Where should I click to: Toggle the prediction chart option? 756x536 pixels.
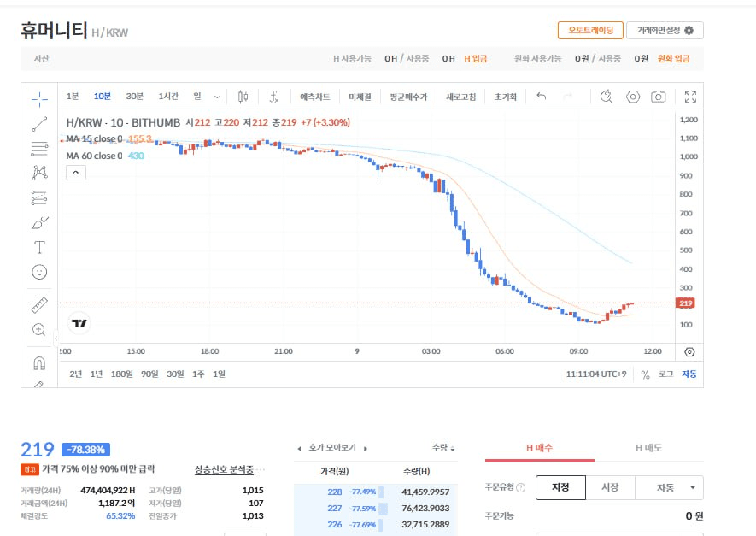click(315, 97)
